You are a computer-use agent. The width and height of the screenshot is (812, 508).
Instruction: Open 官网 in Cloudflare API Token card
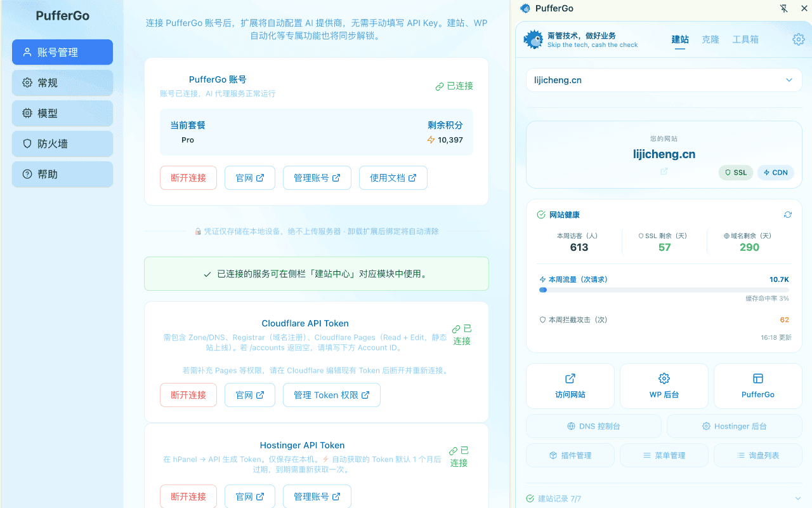click(250, 395)
